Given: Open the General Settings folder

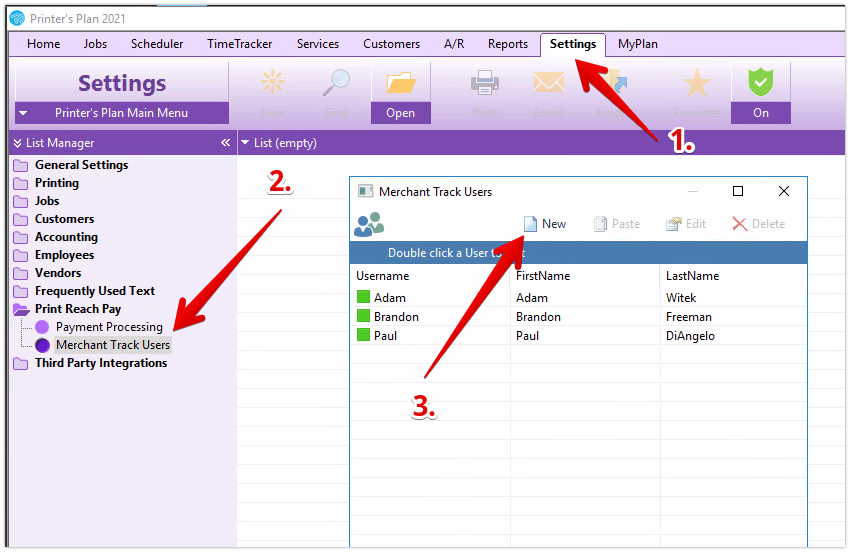Looking at the screenshot, I should (81, 165).
